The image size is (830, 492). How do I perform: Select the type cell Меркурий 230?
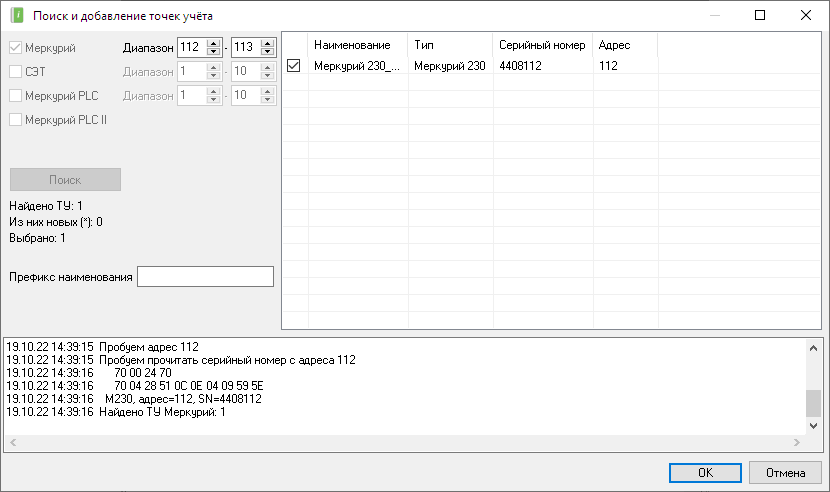click(x=450, y=66)
